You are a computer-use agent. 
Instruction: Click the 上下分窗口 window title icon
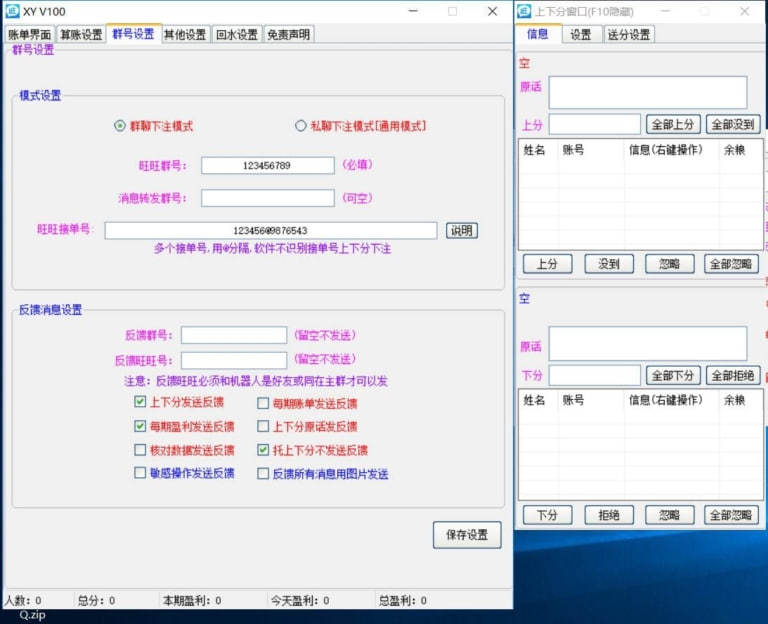pyautogui.click(x=525, y=11)
